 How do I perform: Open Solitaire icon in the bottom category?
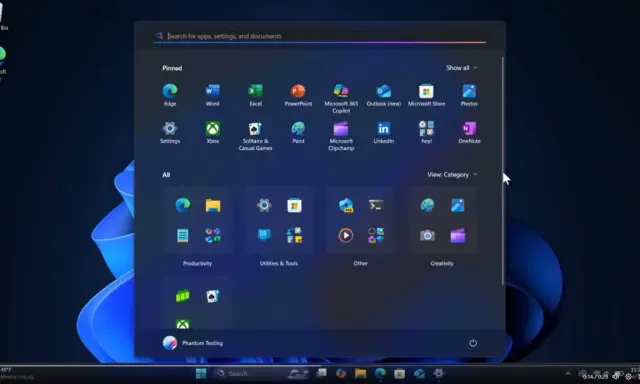[213, 296]
